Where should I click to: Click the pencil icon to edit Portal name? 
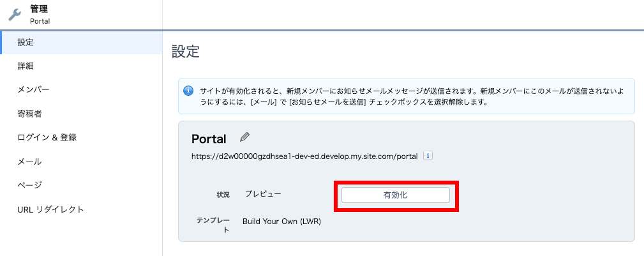click(244, 137)
